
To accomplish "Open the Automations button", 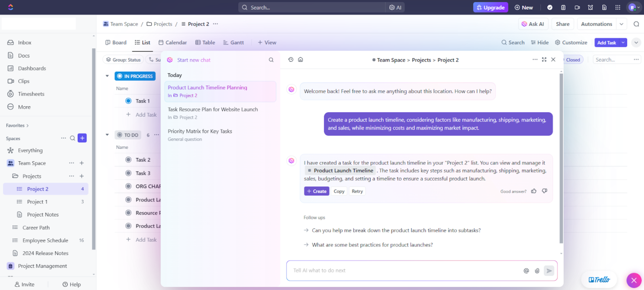I will (x=596, y=24).
